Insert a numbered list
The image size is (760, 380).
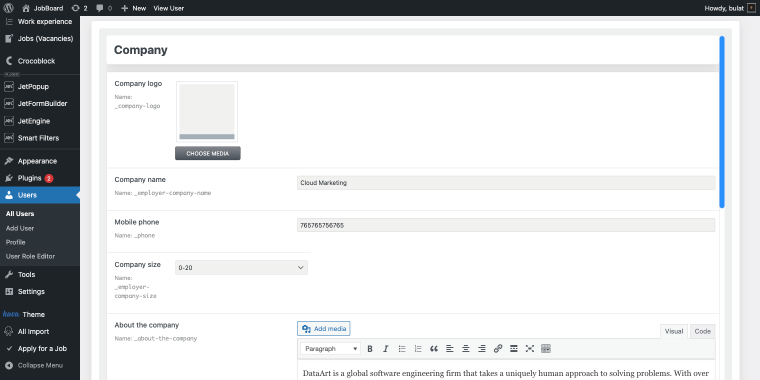tap(418, 348)
